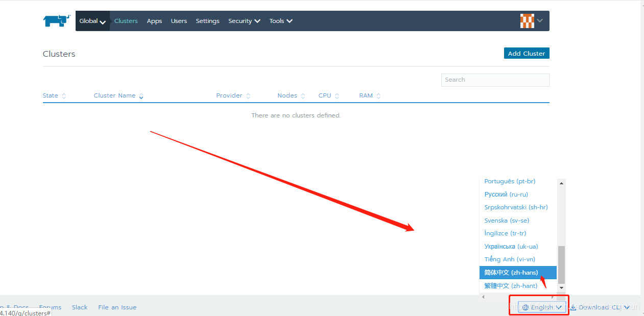Sort clusters by State column
644x316 pixels.
(54, 95)
